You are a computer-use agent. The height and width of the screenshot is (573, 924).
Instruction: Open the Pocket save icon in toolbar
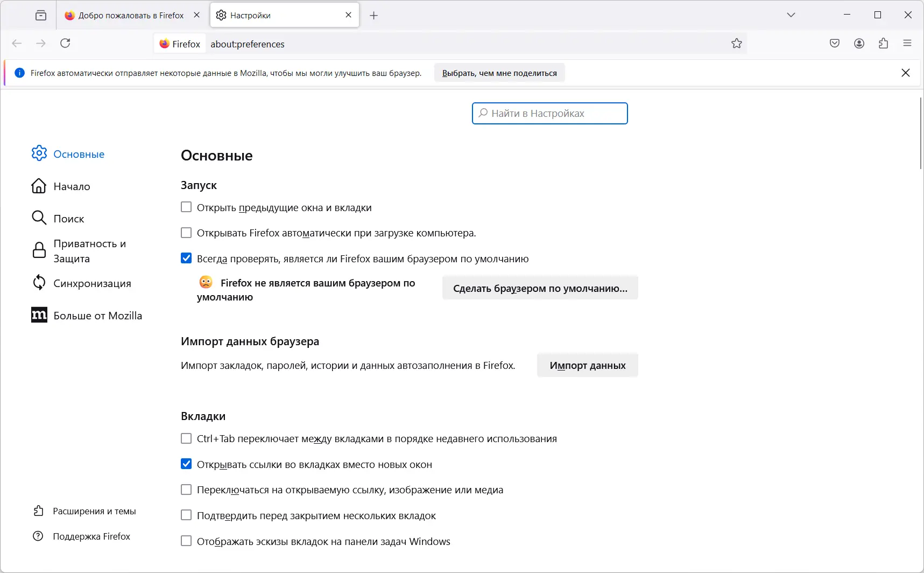click(835, 44)
